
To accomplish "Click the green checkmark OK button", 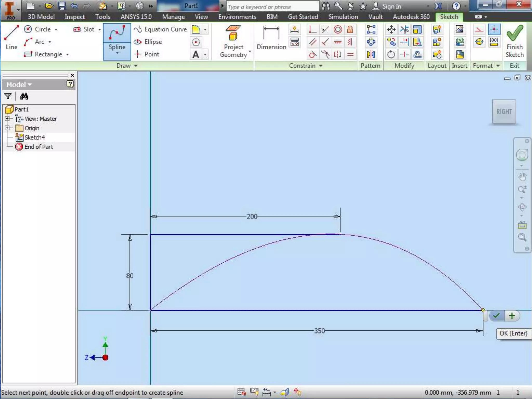I will pos(496,316).
